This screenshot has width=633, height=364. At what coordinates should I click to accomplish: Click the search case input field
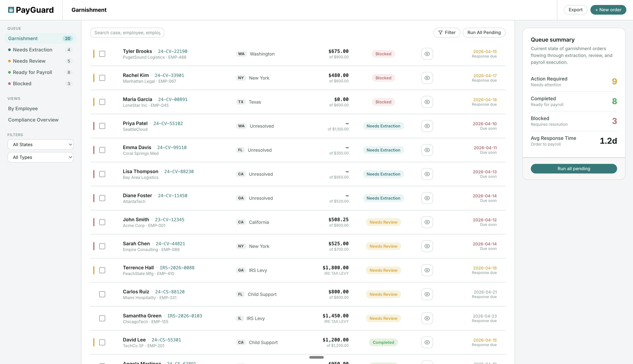pos(127,33)
